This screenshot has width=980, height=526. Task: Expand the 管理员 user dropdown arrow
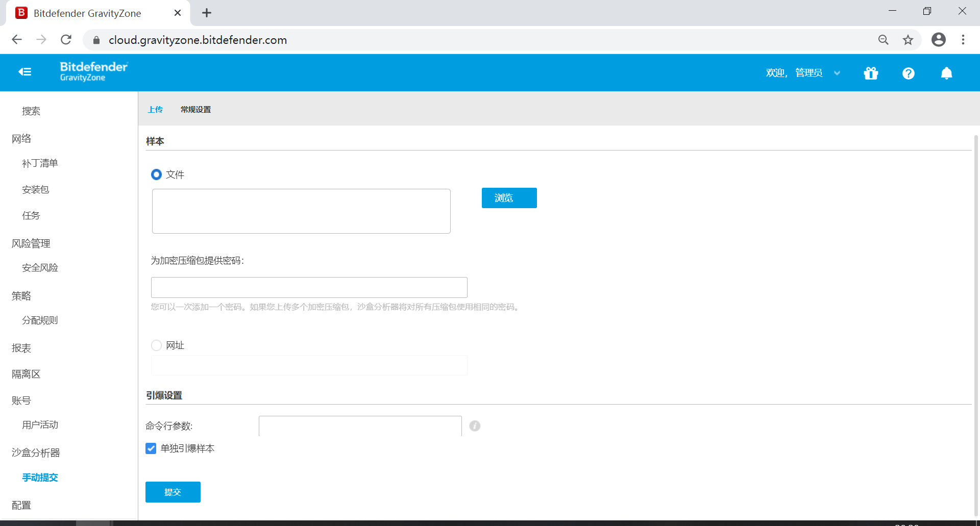point(837,73)
